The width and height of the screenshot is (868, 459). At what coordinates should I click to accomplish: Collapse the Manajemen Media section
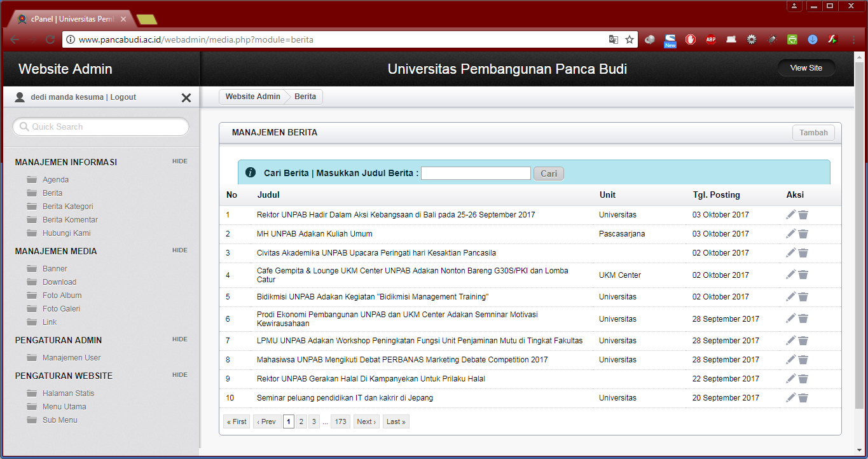179,250
